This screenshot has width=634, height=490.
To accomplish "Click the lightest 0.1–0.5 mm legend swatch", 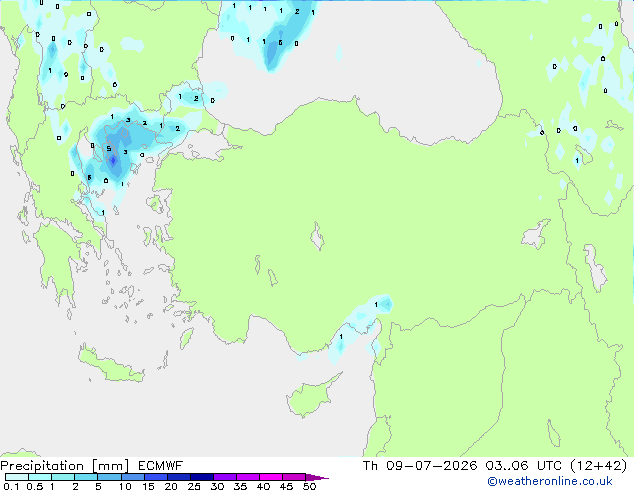I will point(17,477).
